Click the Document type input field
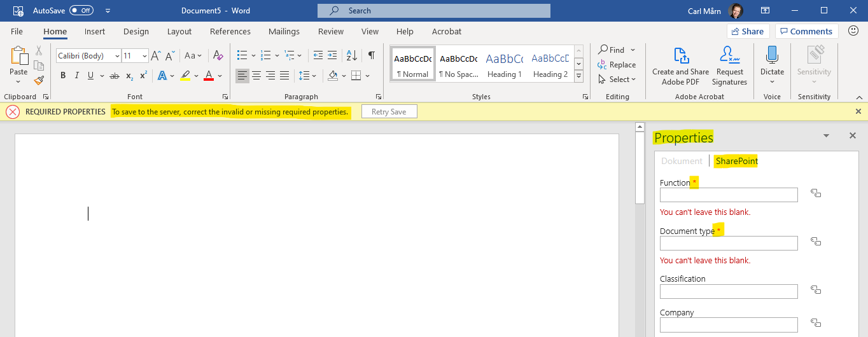The width and height of the screenshot is (868, 337). pyautogui.click(x=729, y=243)
